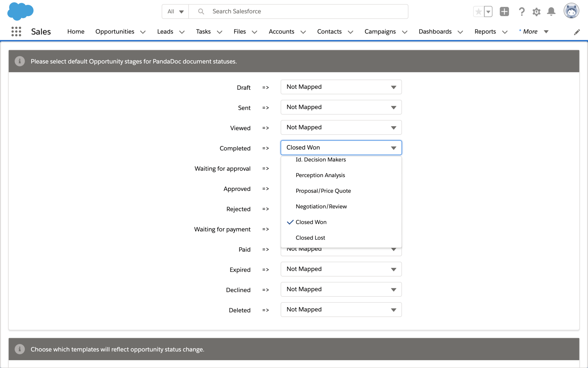Open Salesforce Help via the question mark icon
This screenshot has height=368, width=588.
[x=522, y=11]
